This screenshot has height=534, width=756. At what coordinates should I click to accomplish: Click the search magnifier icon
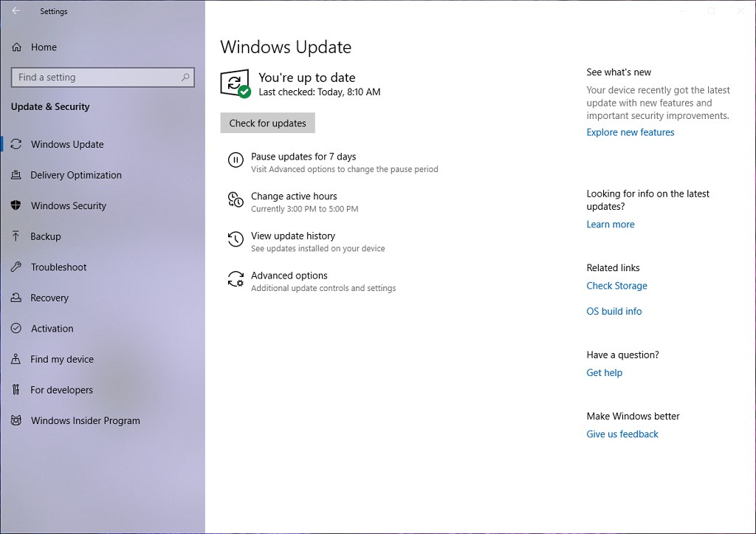pyautogui.click(x=185, y=77)
